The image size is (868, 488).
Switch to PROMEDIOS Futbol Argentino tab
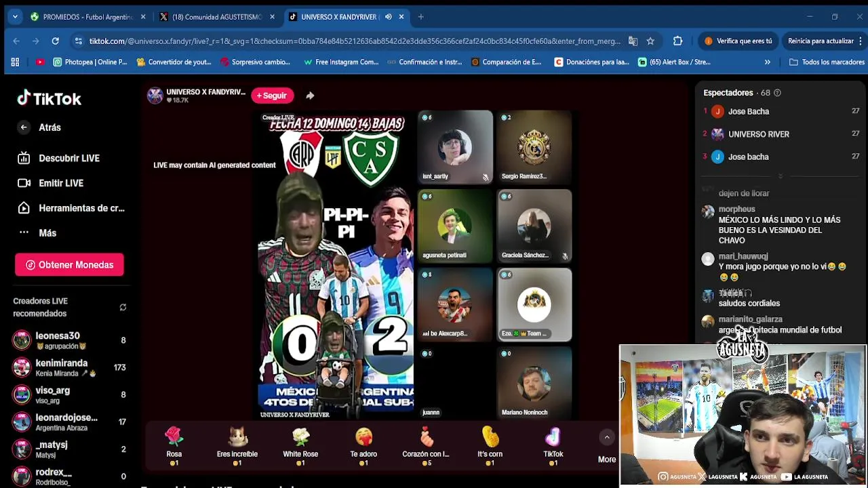pyautogui.click(x=87, y=17)
